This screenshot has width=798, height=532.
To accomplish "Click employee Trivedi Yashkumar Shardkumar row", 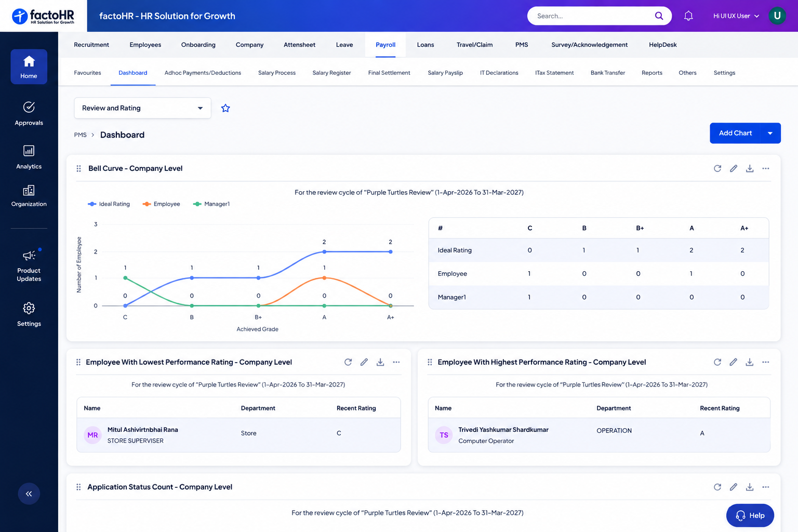I will click(599, 435).
